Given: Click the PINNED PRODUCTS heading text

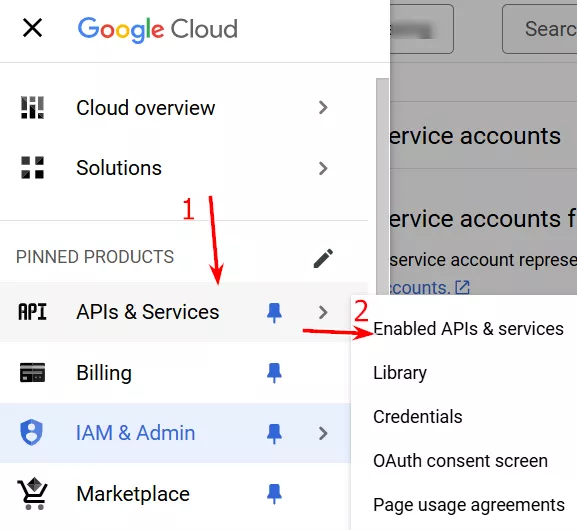Looking at the screenshot, I should tap(95, 257).
